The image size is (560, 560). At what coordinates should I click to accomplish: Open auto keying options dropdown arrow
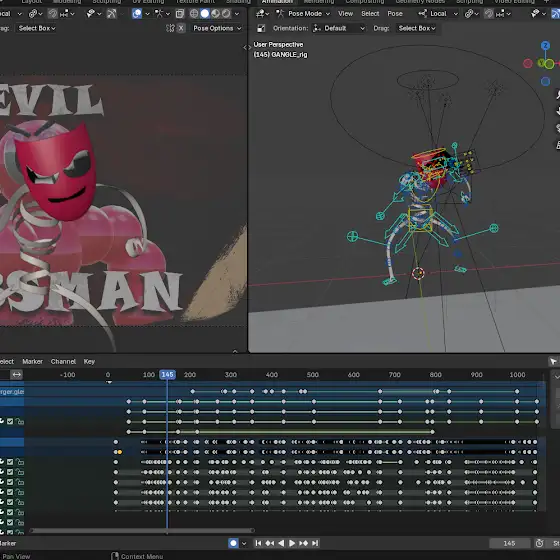coord(244,543)
